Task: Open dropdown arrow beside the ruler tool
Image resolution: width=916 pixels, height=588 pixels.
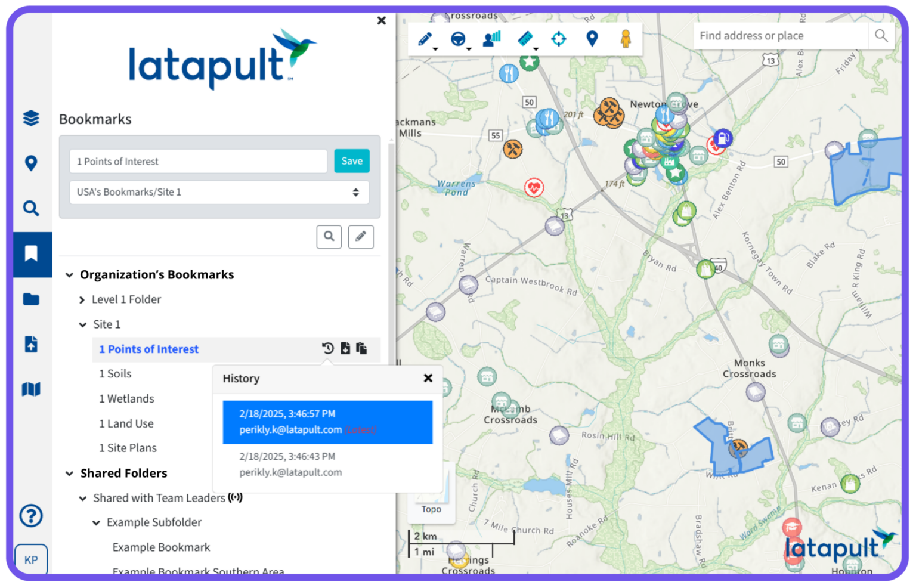Action: (x=536, y=49)
